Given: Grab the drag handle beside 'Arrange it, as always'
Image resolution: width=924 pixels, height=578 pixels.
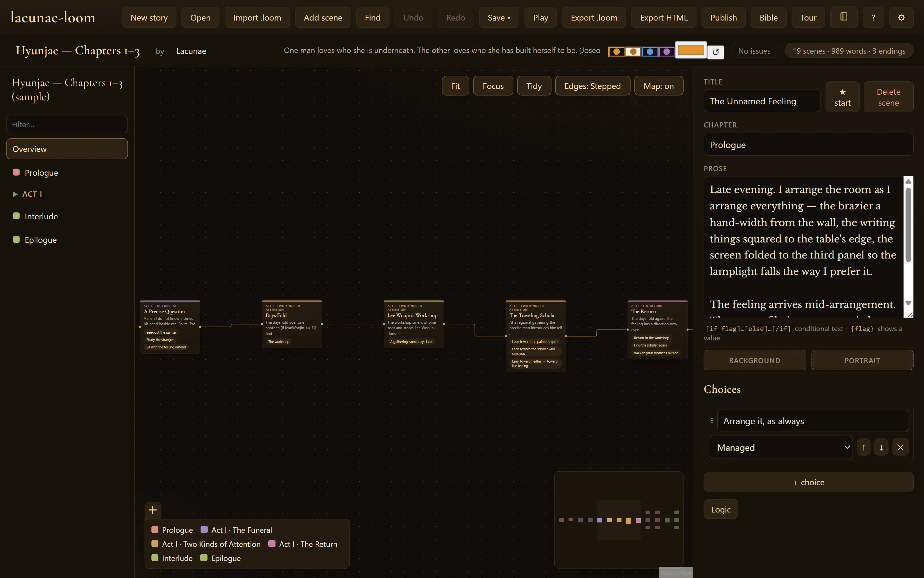Looking at the screenshot, I should [x=711, y=421].
